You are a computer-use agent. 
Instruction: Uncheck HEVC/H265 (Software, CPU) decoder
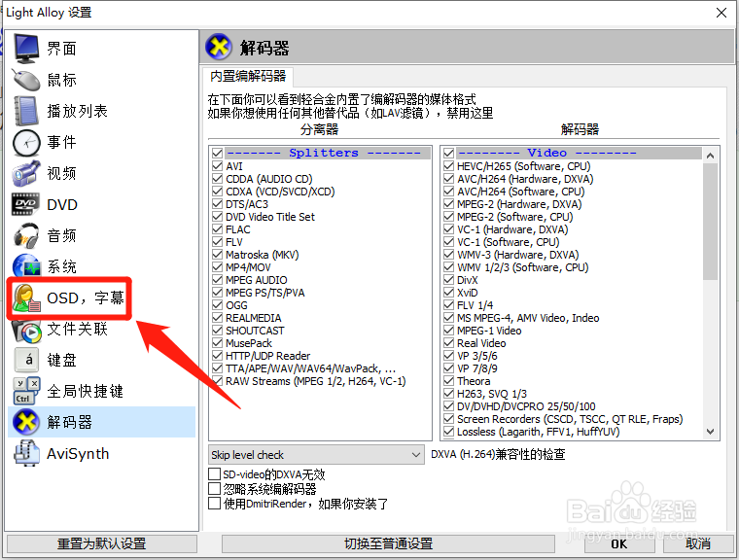coord(448,166)
